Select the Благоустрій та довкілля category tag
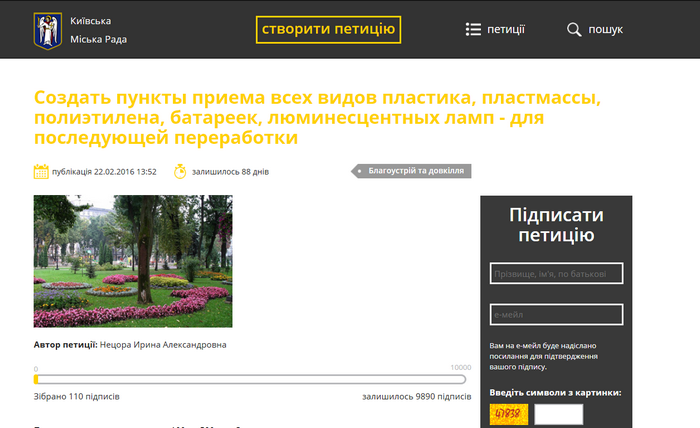 pos(411,171)
